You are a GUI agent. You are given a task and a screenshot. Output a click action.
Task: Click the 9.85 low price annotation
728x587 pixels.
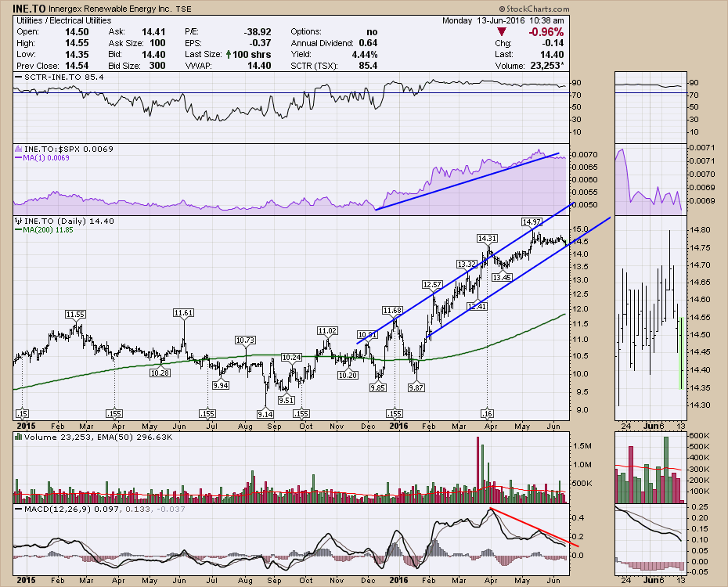(378, 387)
